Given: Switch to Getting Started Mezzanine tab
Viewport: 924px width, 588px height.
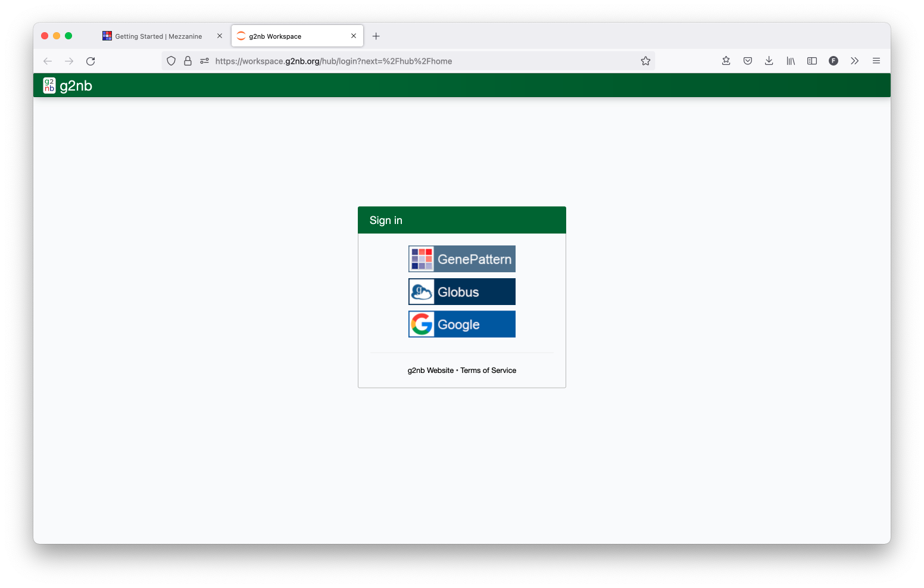Looking at the screenshot, I should pos(158,36).
